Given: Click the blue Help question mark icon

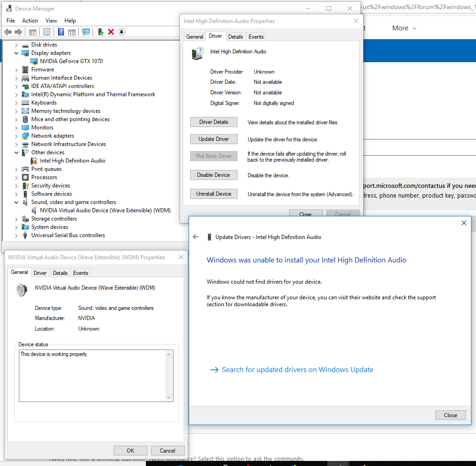Looking at the screenshot, I should [x=61, y=32].
